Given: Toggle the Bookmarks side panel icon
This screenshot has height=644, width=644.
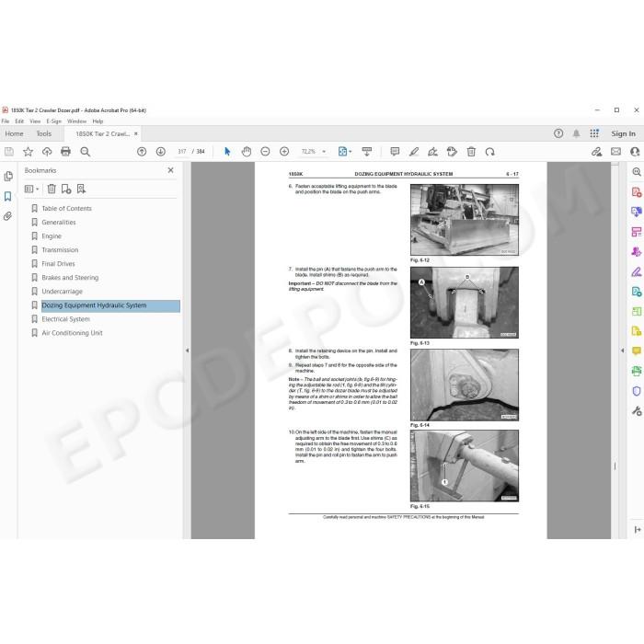Looking at the screenshot, I should click(7, 196).
